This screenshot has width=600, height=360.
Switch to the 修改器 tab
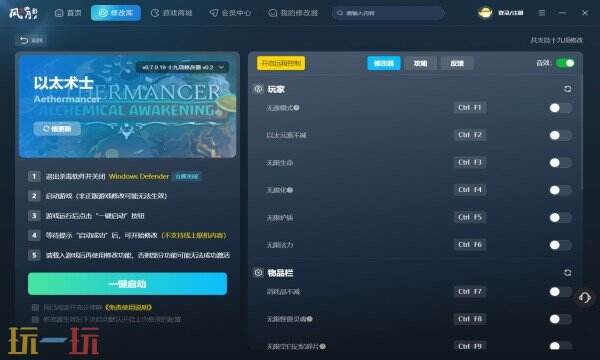click(384, 63)
